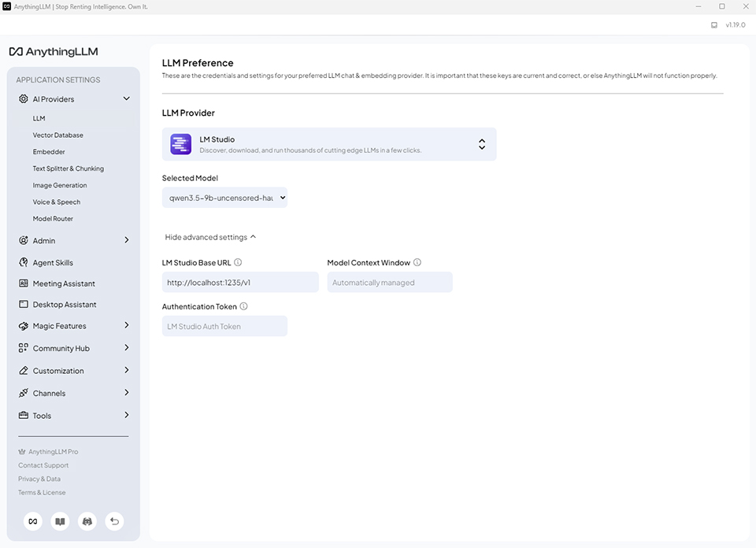The width and height of the screenshot is (756, 548).
Task: Click info icon beside Authentication Token
Action: (243, 306)
